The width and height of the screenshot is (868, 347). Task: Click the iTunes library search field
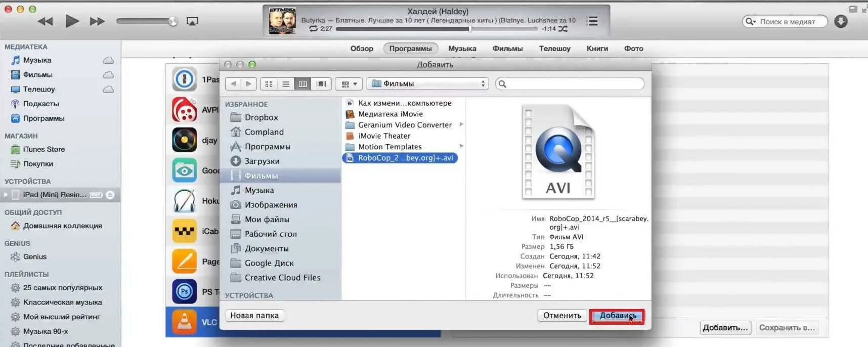tap(785, 22)
